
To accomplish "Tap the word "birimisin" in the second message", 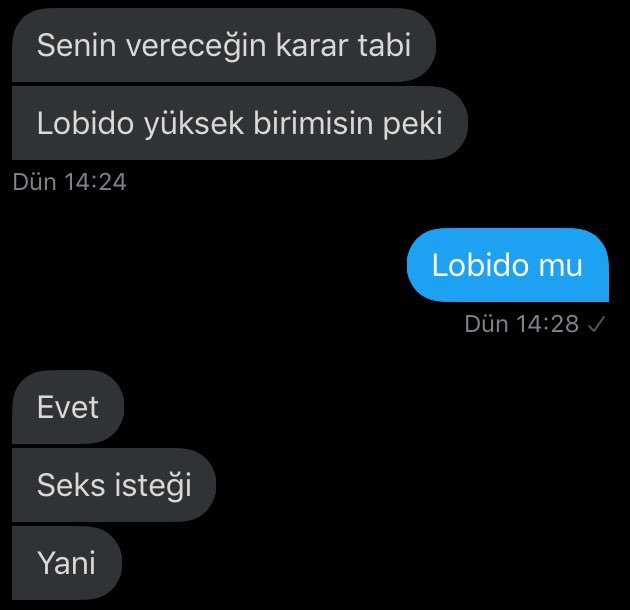I will [313, 123].
